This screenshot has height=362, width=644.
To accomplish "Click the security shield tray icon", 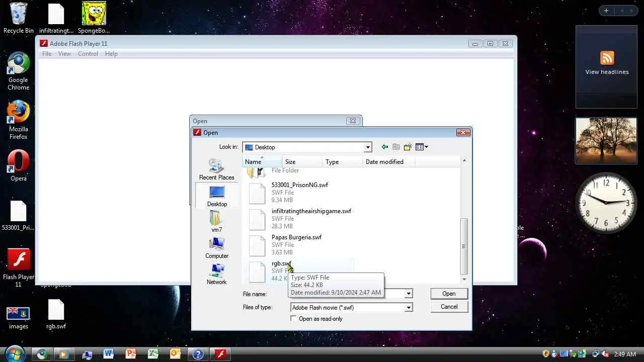I will tap(545, 354).
